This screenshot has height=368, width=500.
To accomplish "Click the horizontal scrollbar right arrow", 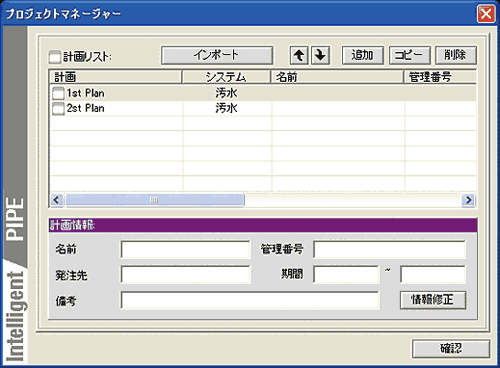I will (x=468, y=200).
